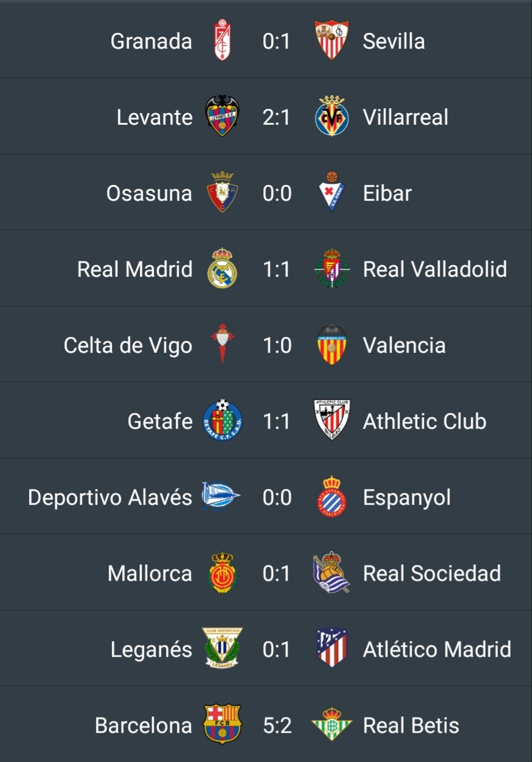Select the Barcelona FCB crest
532x762 pixels.
pyautogui.click(x=222, y=724)
